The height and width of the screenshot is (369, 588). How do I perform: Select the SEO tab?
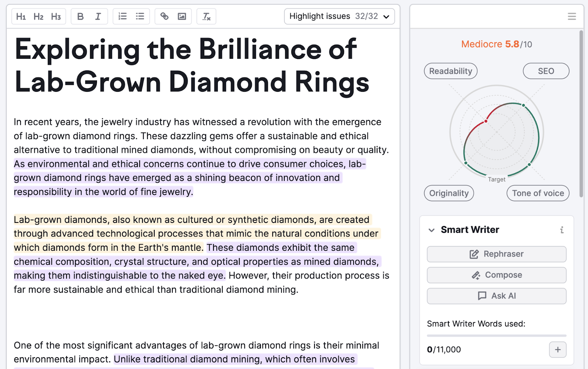coord(546,71)
